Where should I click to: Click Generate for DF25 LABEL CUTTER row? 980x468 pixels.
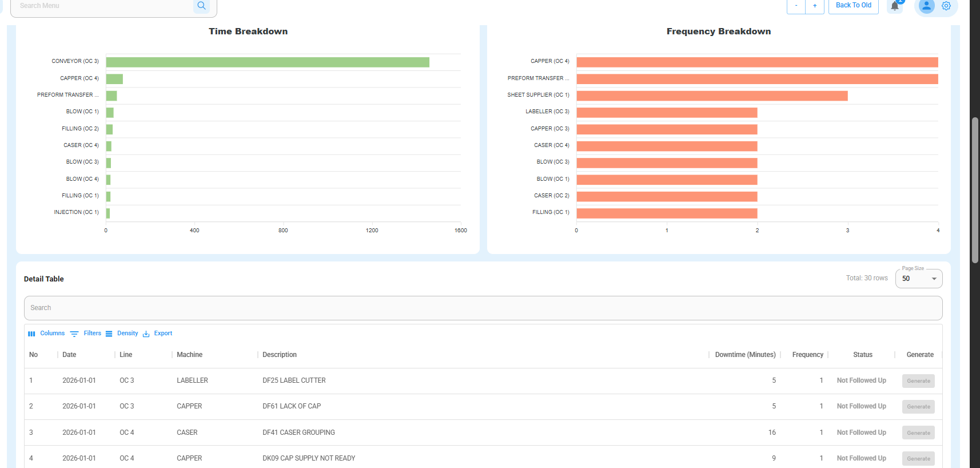click(x=918, y=381)
